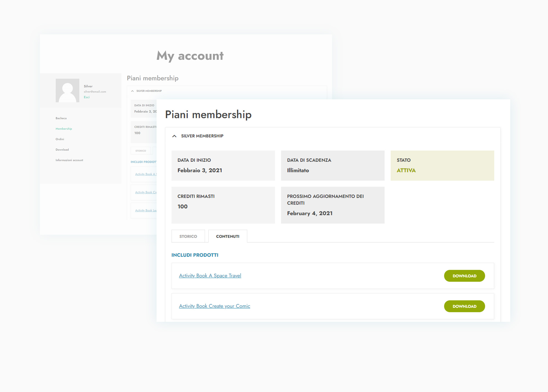
Task: Open Informazioni account in sidebar
Action: (69, 160)
